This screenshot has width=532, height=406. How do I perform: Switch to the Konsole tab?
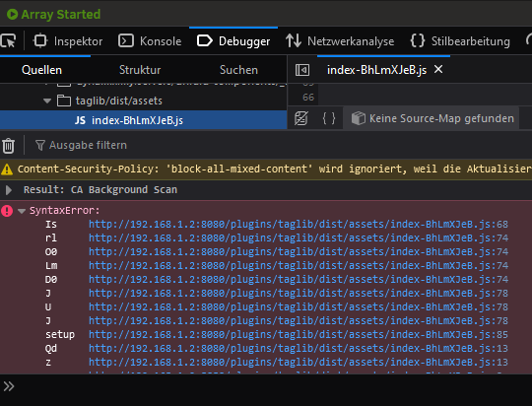[x=150, y=41]
